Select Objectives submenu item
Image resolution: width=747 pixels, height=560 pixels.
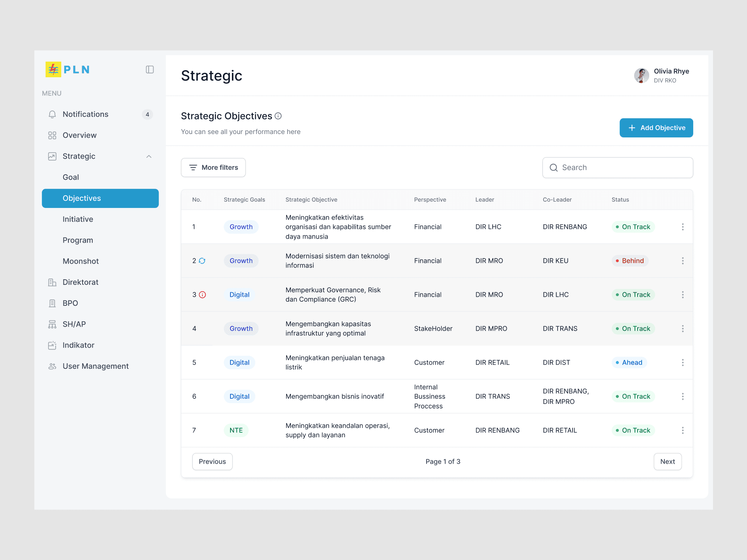click(x=100, y=198)
